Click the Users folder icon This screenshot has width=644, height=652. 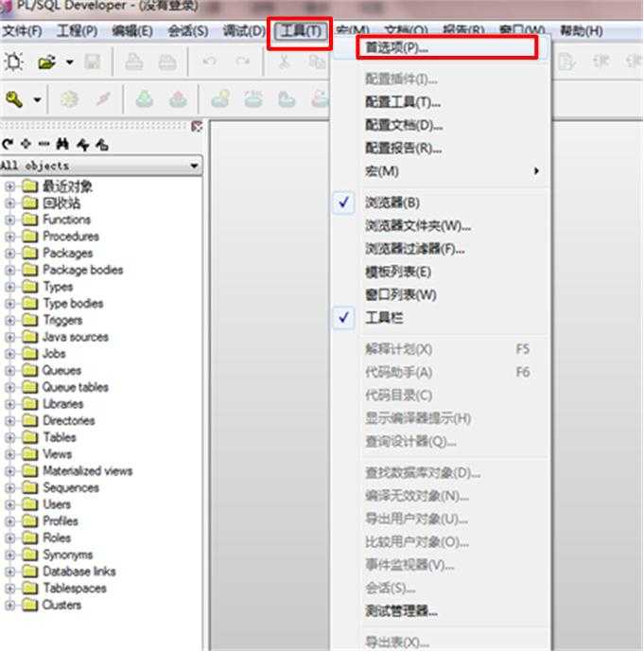(x=30, y=504)
